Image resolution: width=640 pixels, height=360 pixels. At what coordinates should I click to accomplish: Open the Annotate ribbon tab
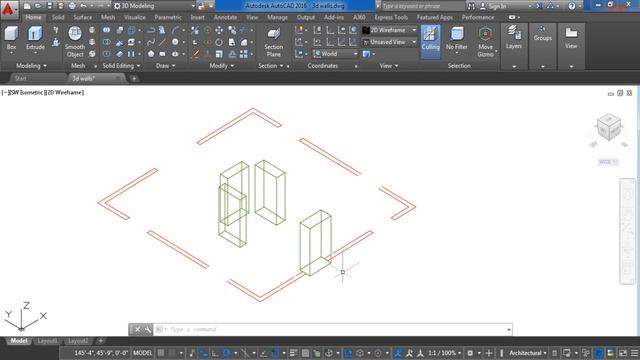pos(225,17)
